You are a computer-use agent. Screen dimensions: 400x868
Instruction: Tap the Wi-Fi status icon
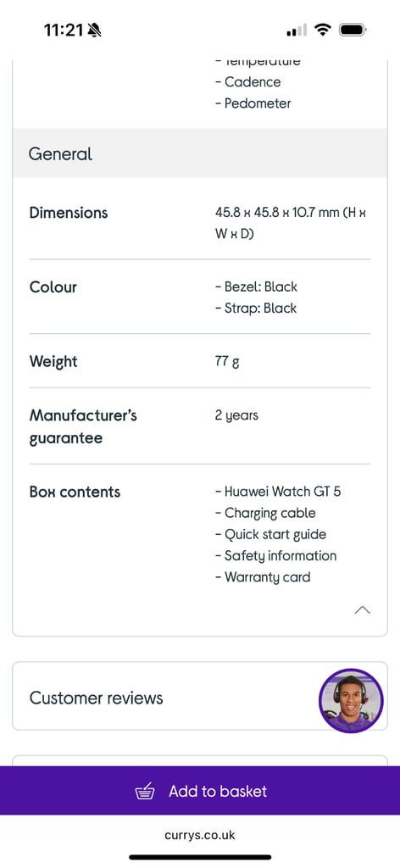(322, 30)
